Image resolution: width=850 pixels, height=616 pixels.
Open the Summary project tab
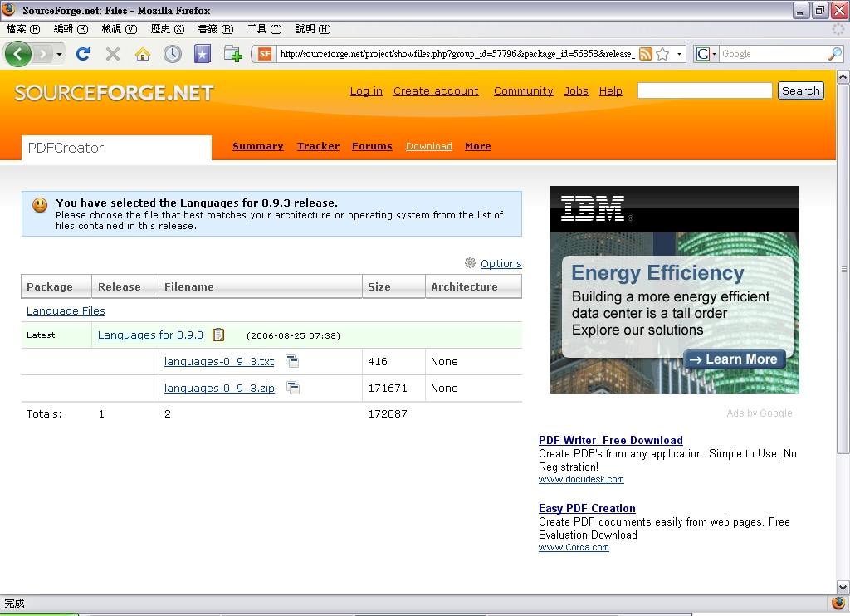pos(257,146)
